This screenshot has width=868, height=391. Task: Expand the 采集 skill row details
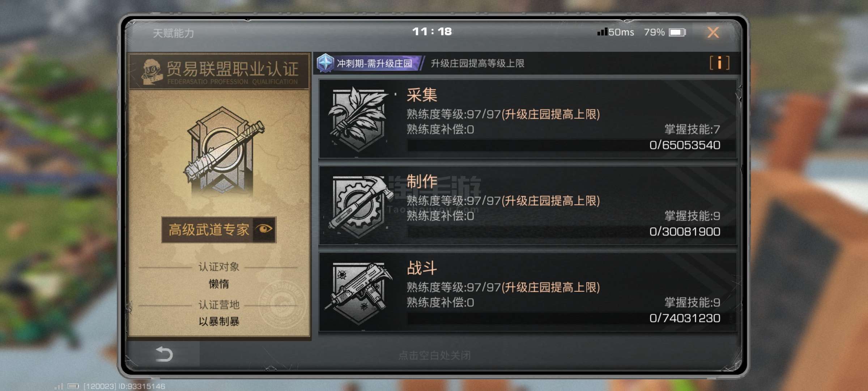click(528, 119)
